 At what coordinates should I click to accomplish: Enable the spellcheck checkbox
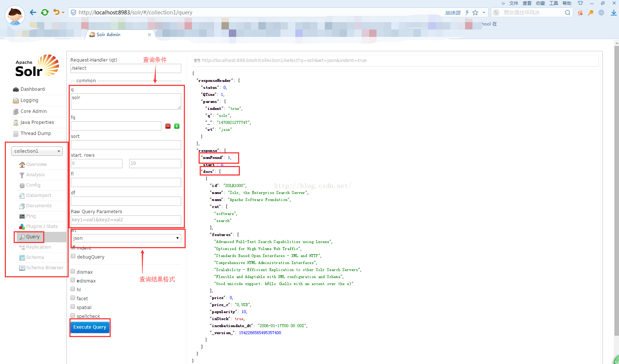click(x=73, y=316)
